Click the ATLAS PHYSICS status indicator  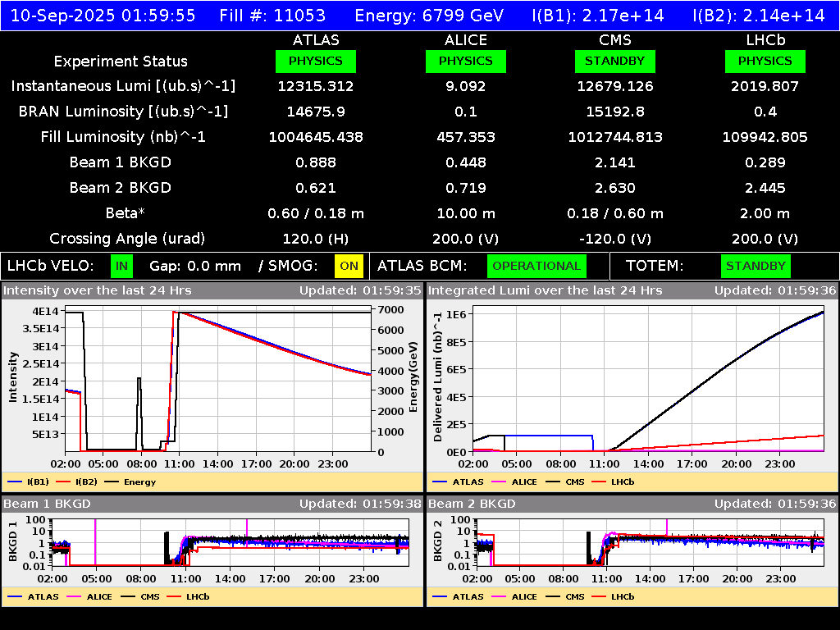tap(317, 61)
